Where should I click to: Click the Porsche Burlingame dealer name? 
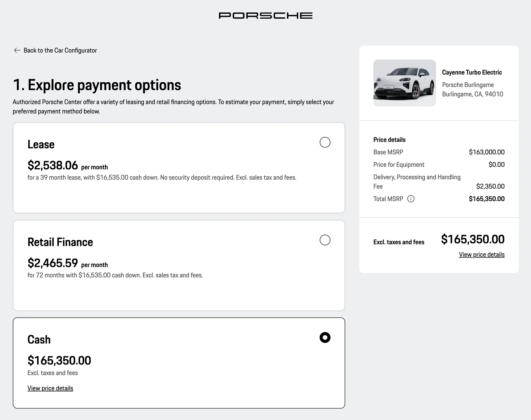[468, 85]
